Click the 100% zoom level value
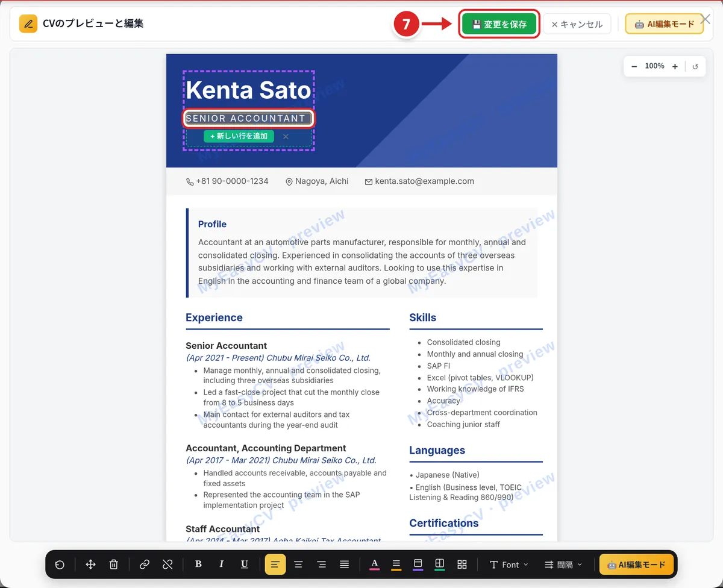The height and width of the screenshot is (588, 723). (x=654, y=66)
